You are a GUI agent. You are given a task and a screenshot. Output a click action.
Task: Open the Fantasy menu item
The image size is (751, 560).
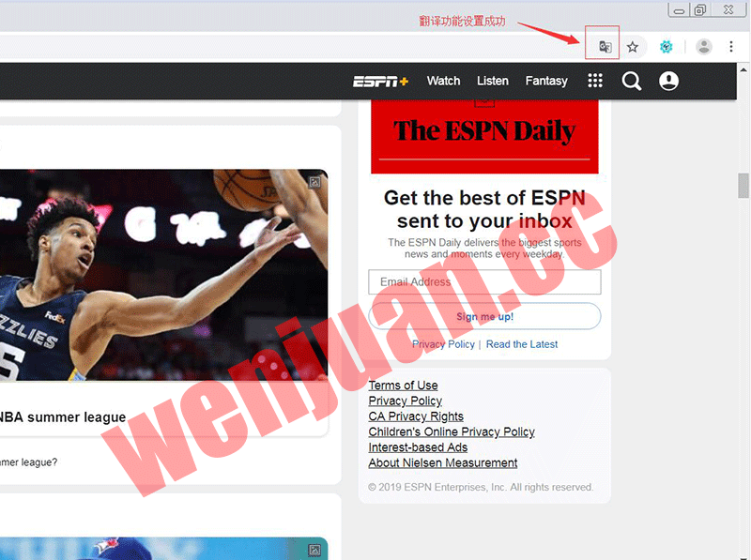[546, 82]
